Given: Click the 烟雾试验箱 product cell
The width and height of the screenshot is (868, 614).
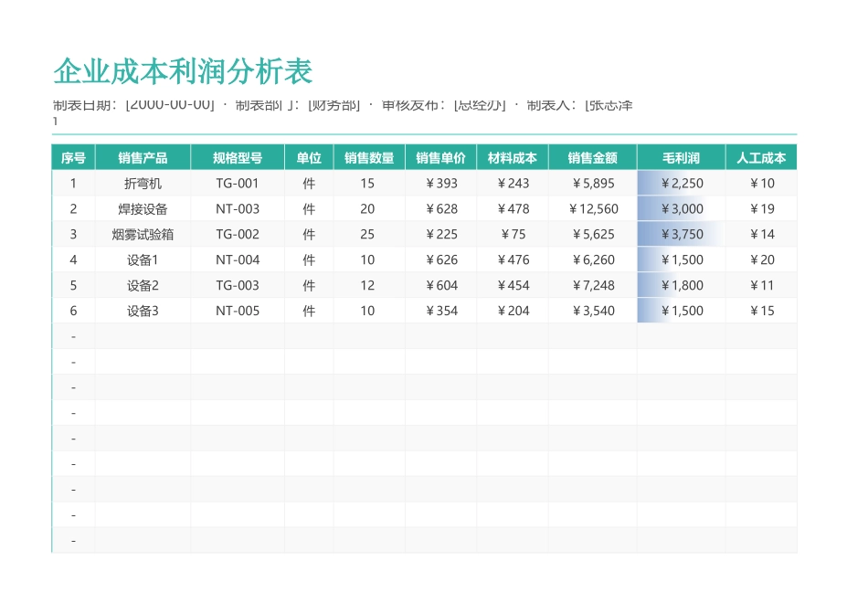Looking at the screenshot, I should tap(142, 234).
